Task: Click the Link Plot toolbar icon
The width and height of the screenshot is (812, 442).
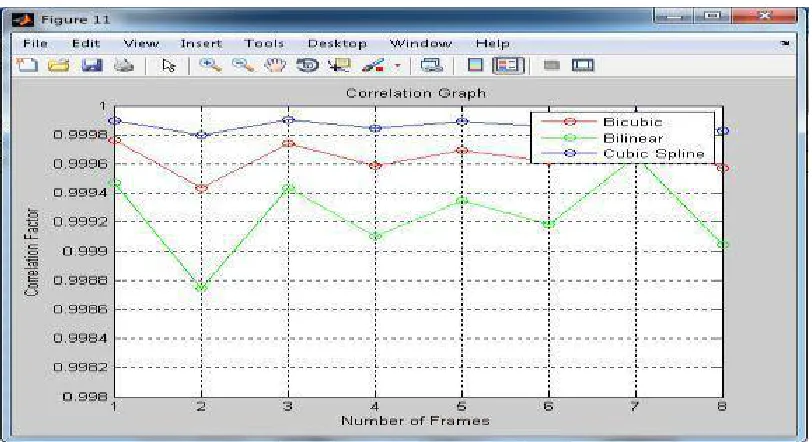Action: [431, 65]
